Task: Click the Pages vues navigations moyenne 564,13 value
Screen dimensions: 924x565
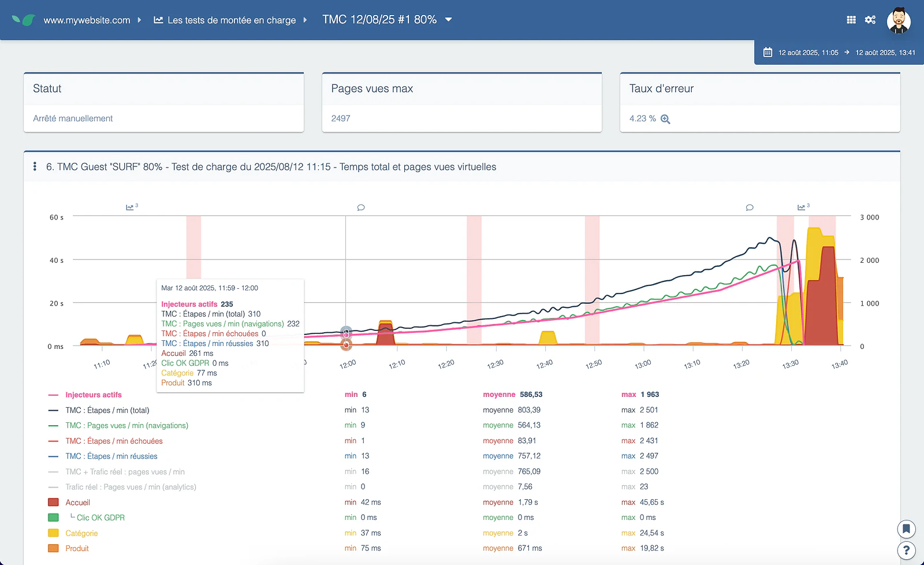Action: tap(529, 425)
